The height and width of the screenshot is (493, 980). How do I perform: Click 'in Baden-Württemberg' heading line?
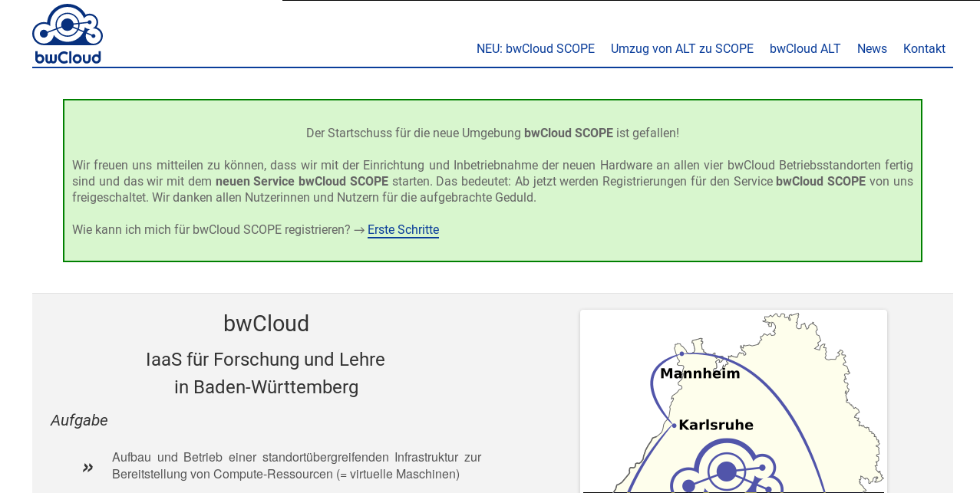coord(266,387)
